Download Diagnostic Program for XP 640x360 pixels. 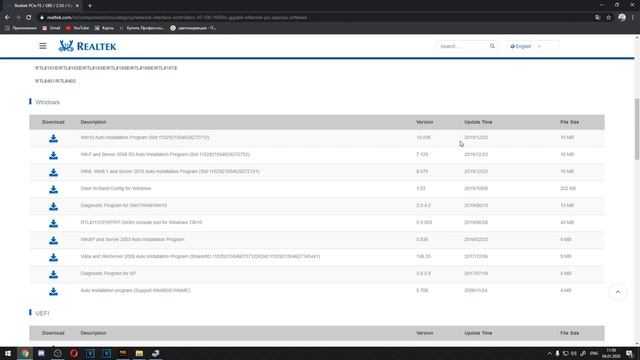point(53,274)
